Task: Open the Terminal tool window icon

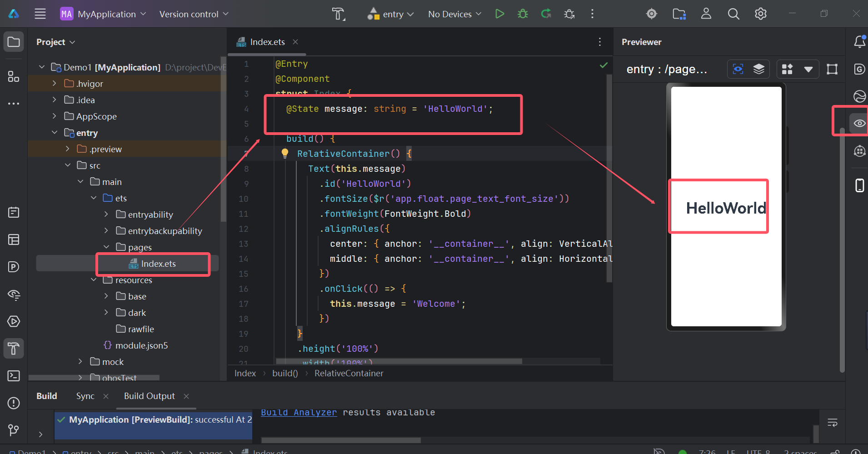Action: coord(14,376)
